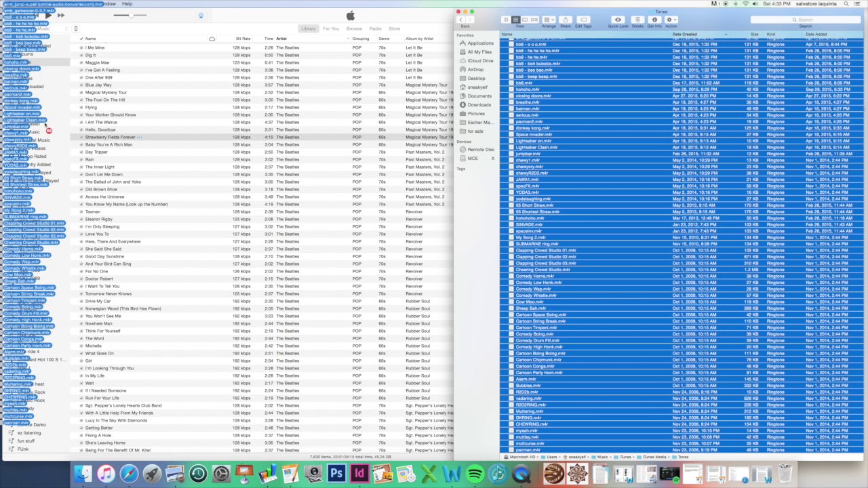Viewport: 868px width, 488px height.
Task: Click the Quick Look eye icon
Action: (618, 20)
